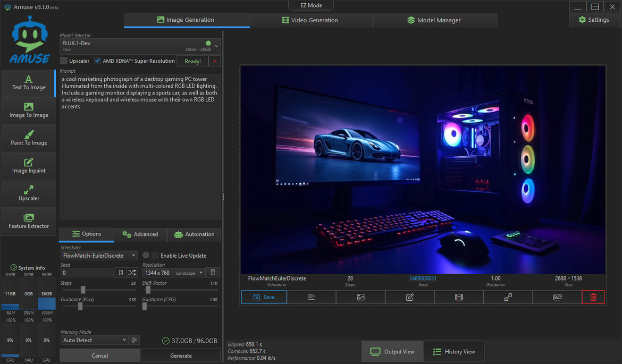The width and height of the screenshot is (622, 364).
Task: Enable Live Update checkbox
Action: (x=155, y=256)
